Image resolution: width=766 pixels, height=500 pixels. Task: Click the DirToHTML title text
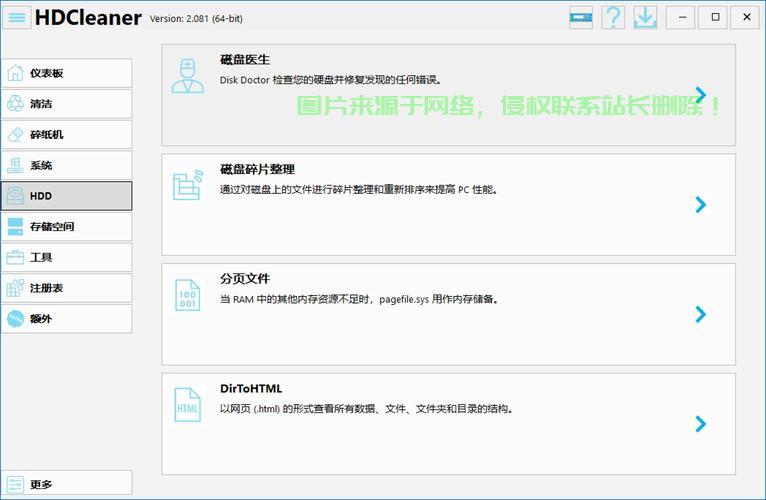click(251, 389)
